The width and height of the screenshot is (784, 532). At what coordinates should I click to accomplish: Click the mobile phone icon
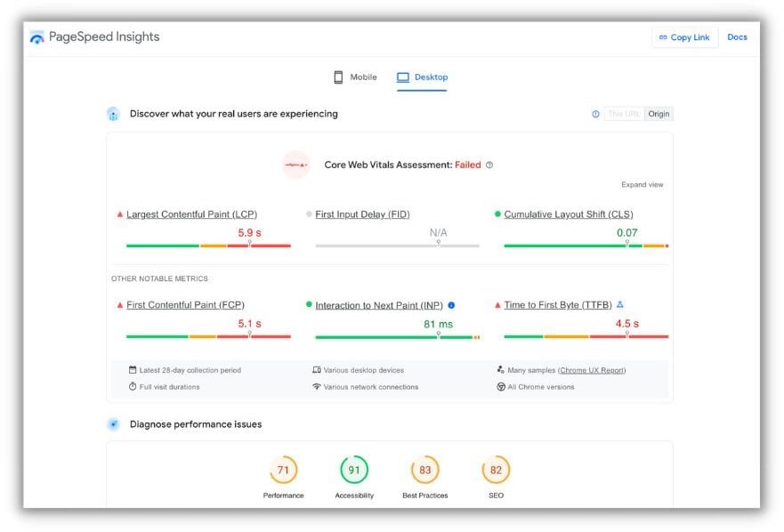tap(338, 77)
